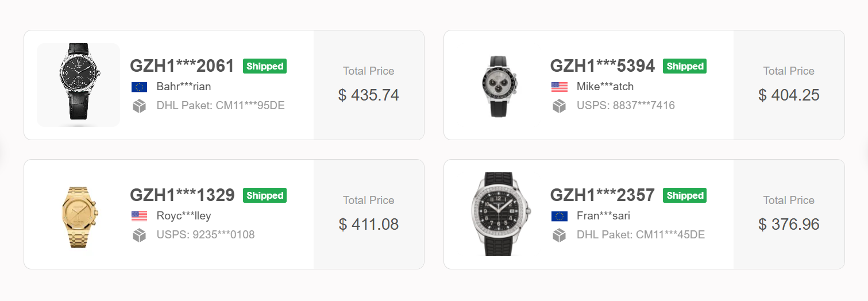Screen dimensions: 868x301
Task: Click Shipped badge on order GZH1***2357
Action: (x=685, y=195)
